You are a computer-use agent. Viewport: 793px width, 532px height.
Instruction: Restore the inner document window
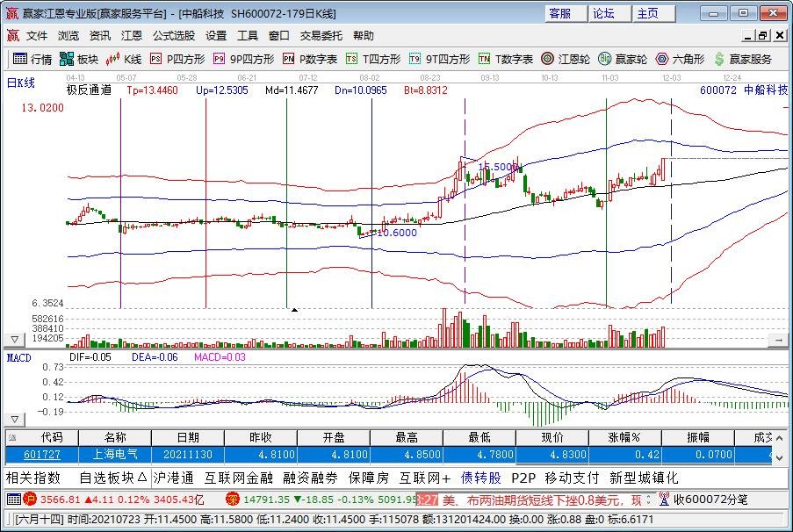(762, 35)
